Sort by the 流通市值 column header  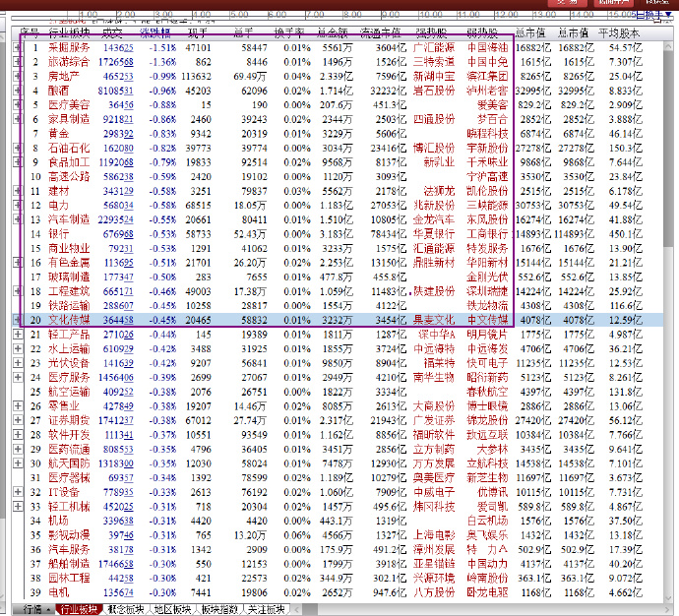(381, 32)
